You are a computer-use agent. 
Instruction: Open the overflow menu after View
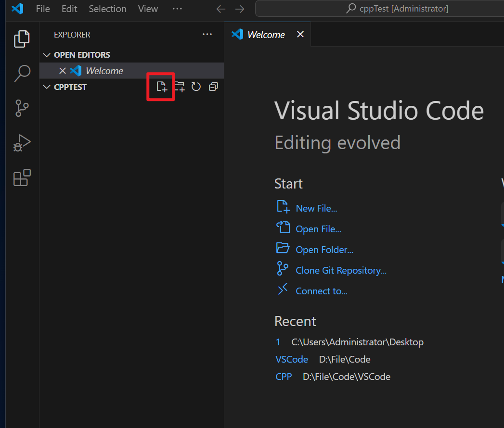point(177,9)
